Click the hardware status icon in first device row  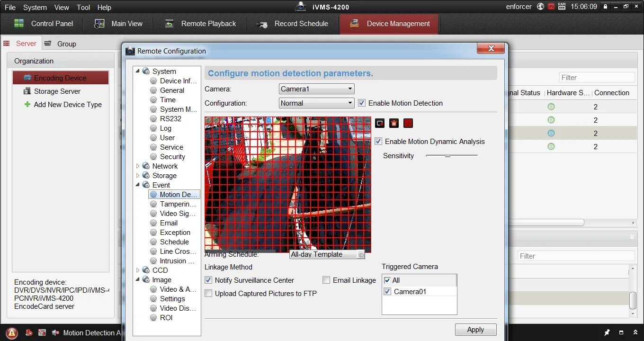pos(551,107)
